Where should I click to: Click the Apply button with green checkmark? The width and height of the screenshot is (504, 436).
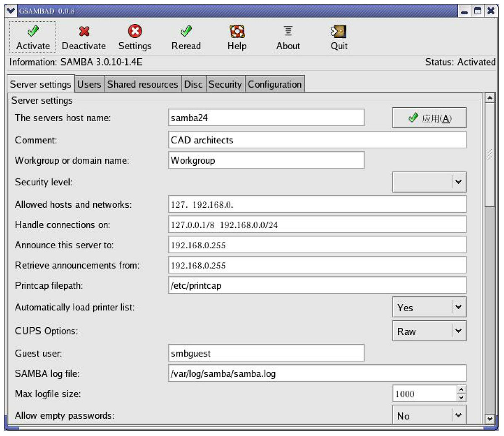tap(429, 118)
